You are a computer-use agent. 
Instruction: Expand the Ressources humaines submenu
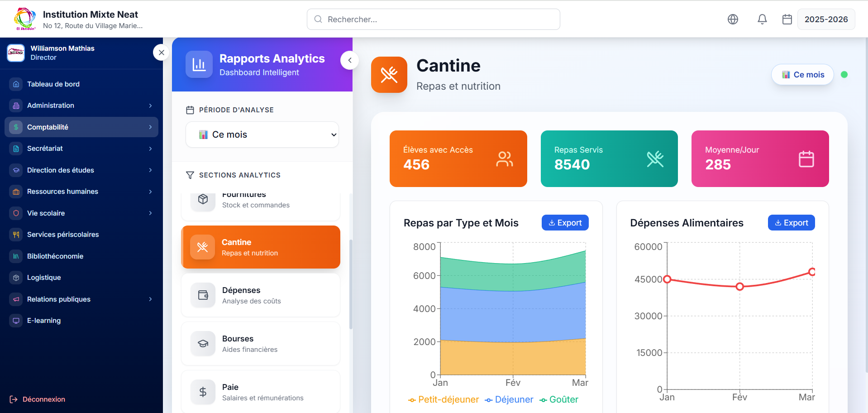pyautogui.click(x=81, y=192)
